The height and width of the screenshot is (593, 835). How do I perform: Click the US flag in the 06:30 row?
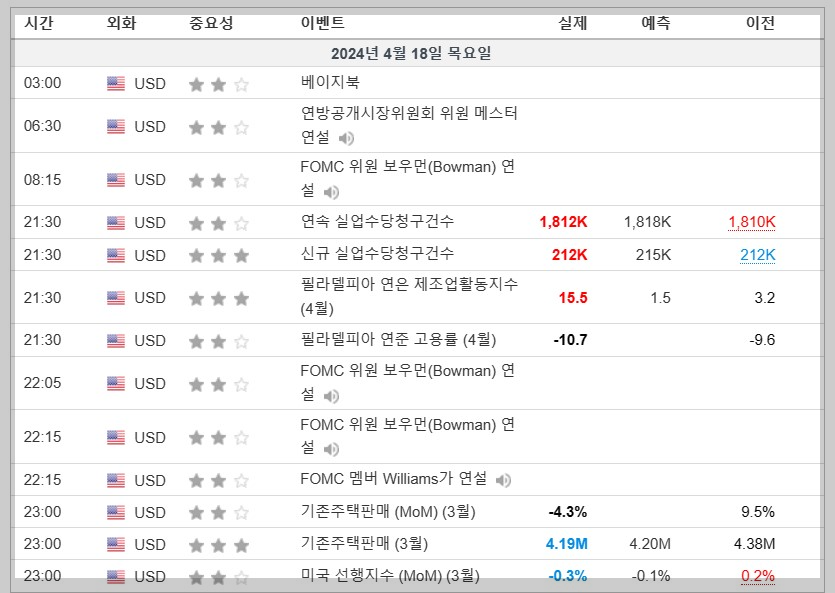(x=116, y=127)
